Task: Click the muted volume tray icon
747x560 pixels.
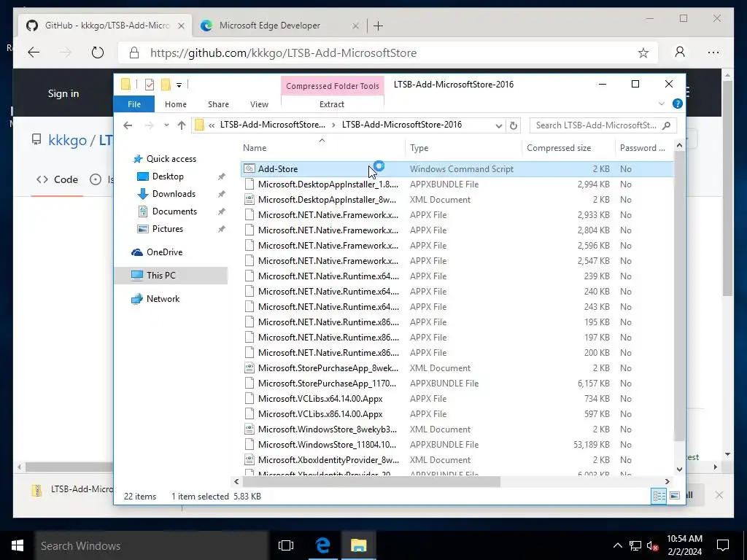Action: coord(652,545)
